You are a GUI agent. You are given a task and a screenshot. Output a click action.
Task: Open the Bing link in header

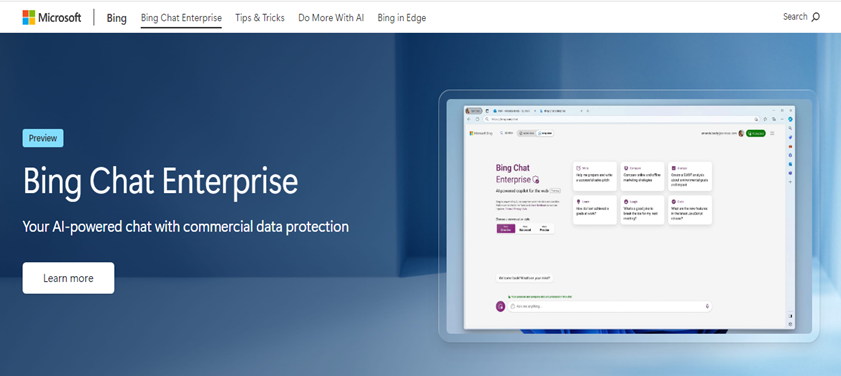116,18
